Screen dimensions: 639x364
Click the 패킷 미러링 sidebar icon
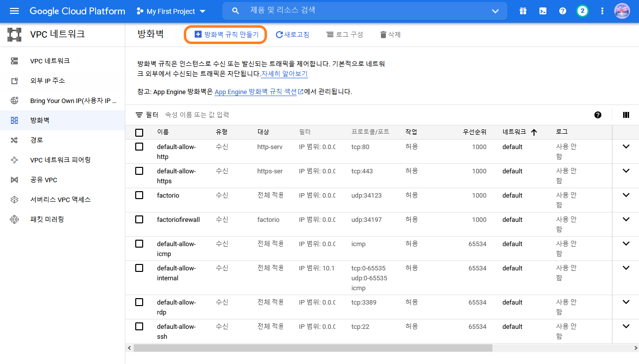14,219
